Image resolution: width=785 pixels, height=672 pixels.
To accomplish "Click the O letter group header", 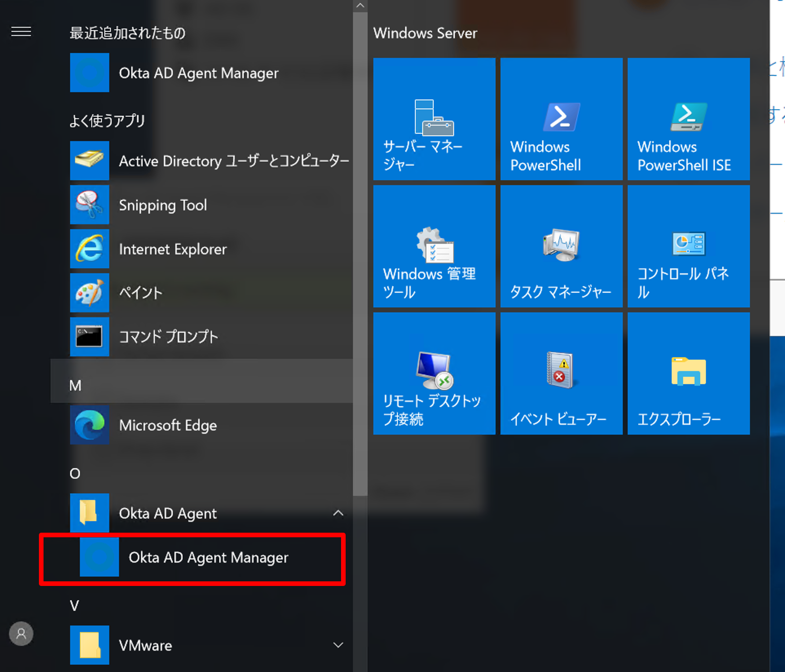I will pyautogui.click(x=75, y=473).
